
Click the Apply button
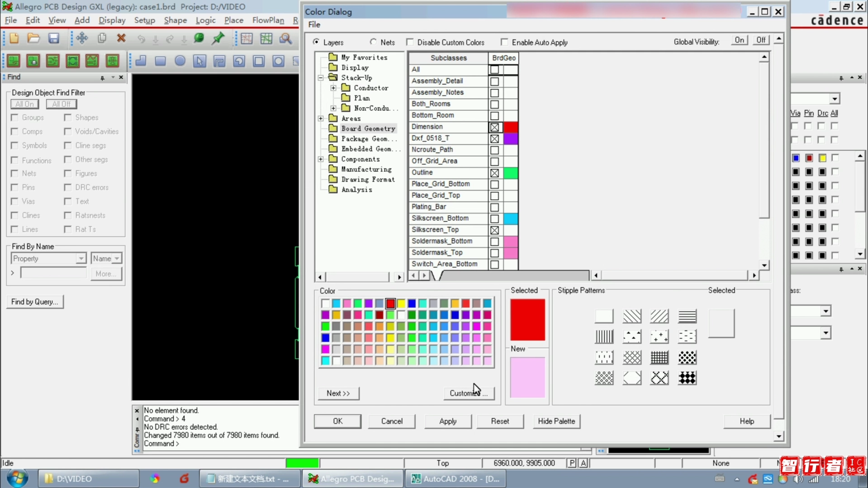pos(448,421)
